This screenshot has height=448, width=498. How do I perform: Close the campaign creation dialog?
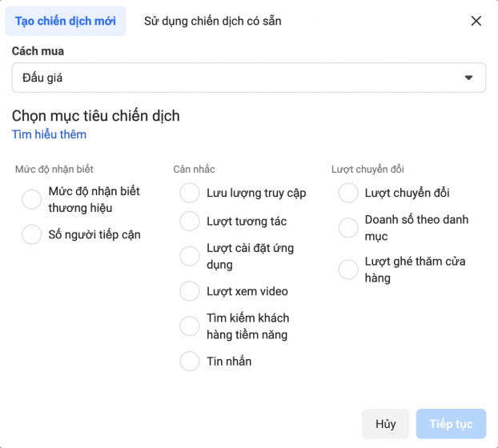tap(476, 21)
